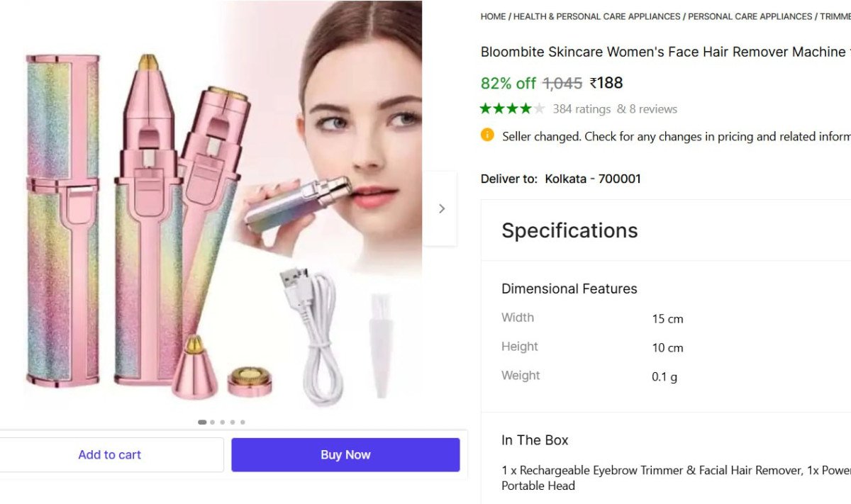The height and width of the screenshot is (504, 851).
Task: Open the truncated Trimmers breadcrumb at right edge
Action: pyautogui.click(x=835, y=16)
